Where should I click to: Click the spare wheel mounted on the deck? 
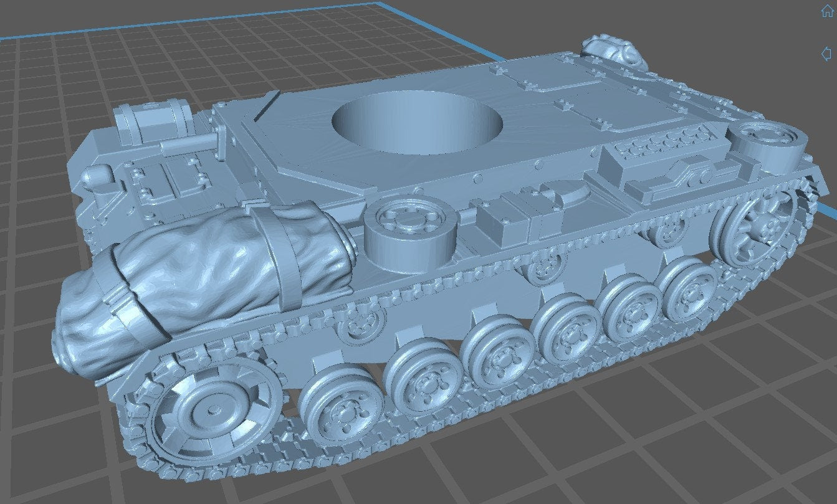(x=408, y=224)
